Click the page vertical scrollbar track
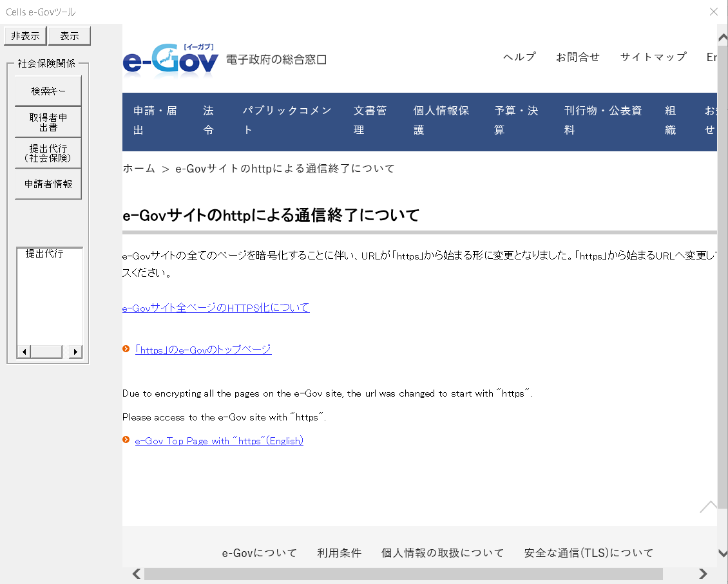Screen dimensions: 728x584 [723, 528]
